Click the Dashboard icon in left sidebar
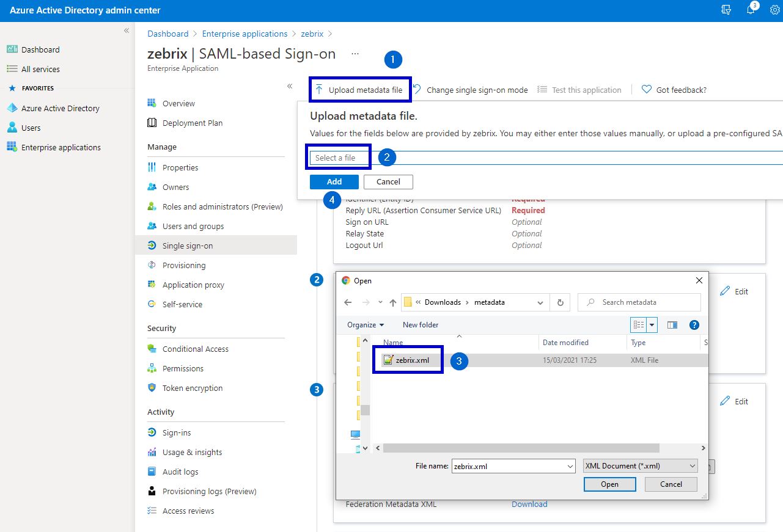This screenshot has height=532, width=783. (x=12, y=49)
